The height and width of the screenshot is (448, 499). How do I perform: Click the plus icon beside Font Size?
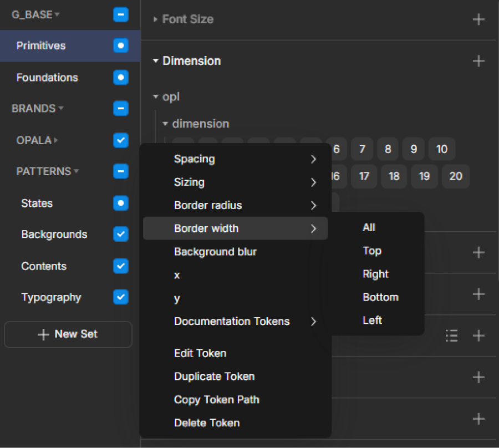pyautogui.click(x=478, y=19)
